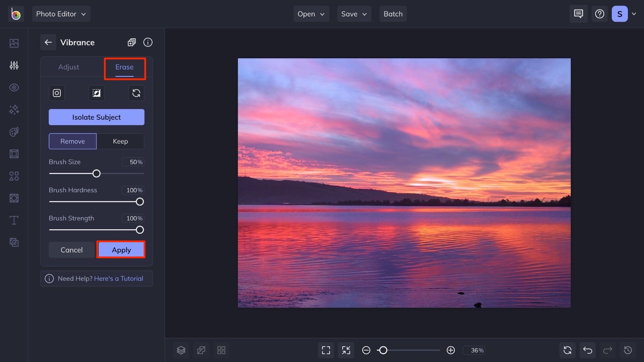Viewport: 644px width, 362px height.
Task: Expand the Open dropdown
Action: click(x=311, y=14)
